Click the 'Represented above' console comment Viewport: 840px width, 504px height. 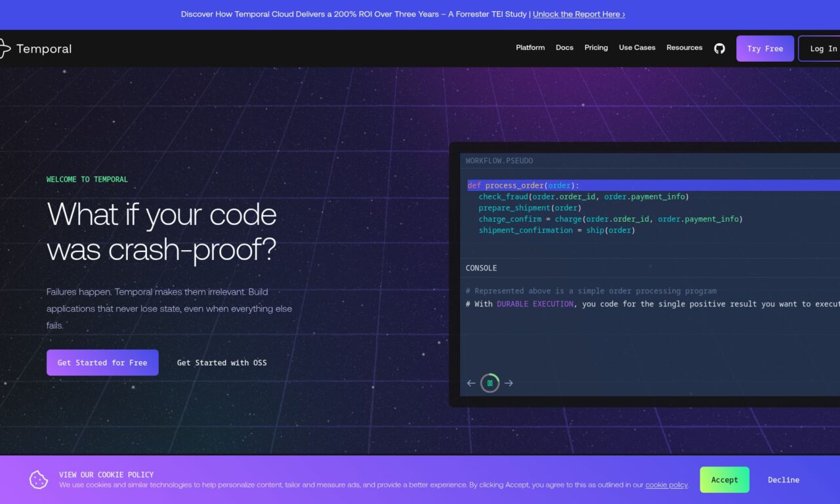click(591, 291)
